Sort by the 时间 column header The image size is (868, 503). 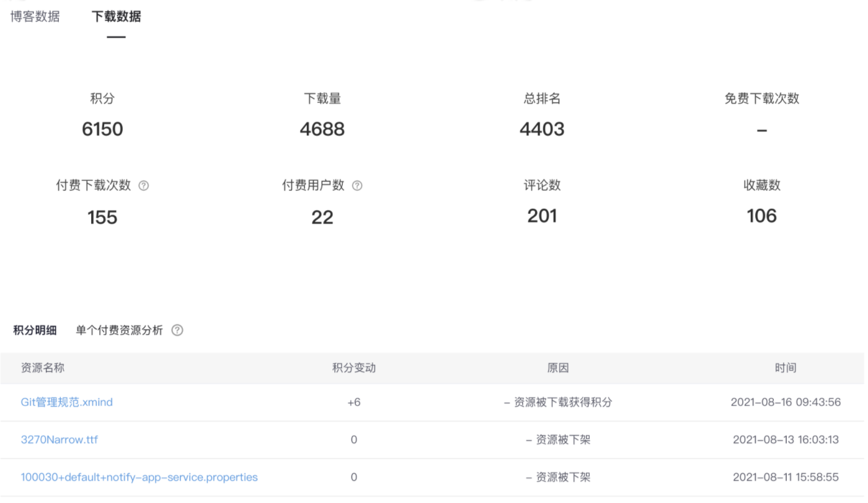coord(786,367)
